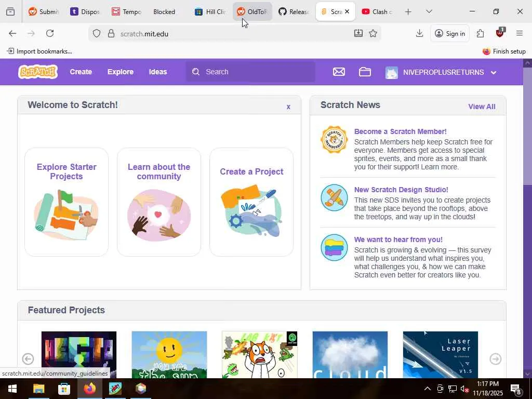Click the install-page icon in the address bar

point(358,33)
